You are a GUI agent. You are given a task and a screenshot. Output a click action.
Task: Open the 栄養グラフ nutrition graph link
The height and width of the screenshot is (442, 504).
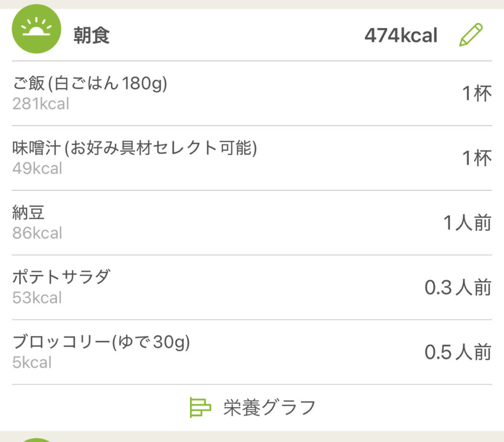269,408
